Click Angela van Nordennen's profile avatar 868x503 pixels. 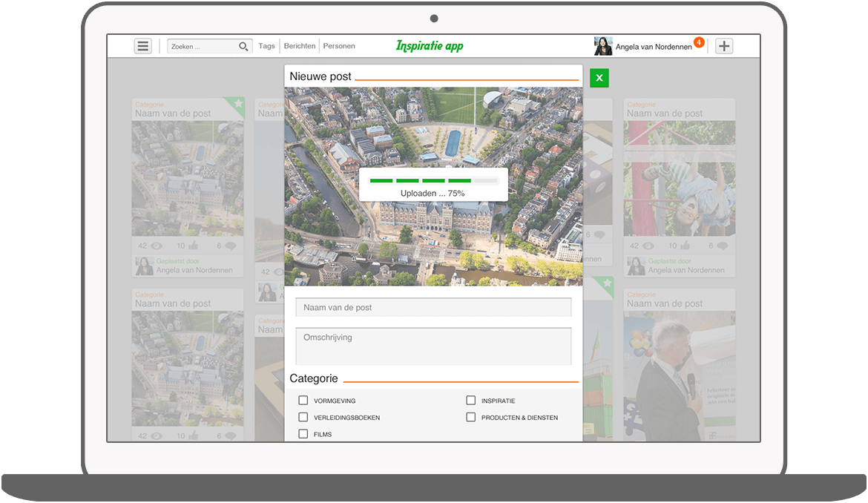point(603,46)
